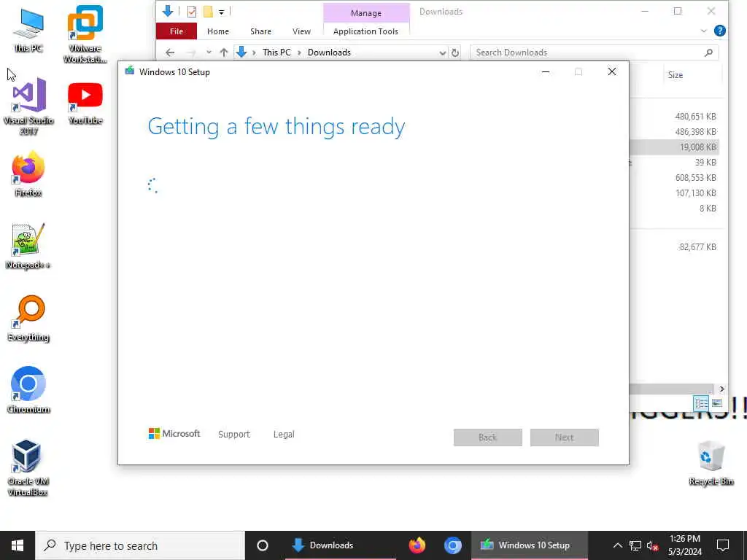Open Notepad++ desktop shortcut
Viewport: 747px width, 560px height.
tap(28, 246)
